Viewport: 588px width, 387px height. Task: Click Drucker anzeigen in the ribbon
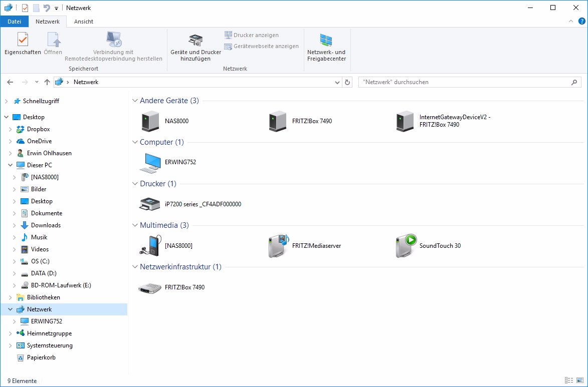click(x=252, y=35)
